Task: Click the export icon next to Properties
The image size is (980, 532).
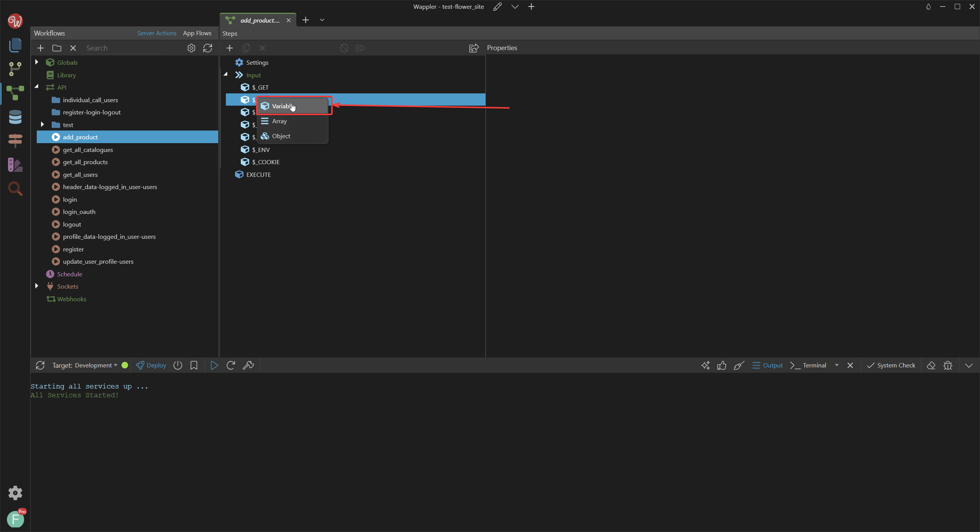Action: pyautogui.click(x=474, y=48)
